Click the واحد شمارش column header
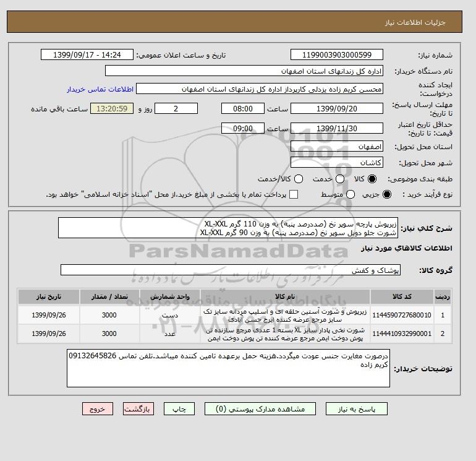This screenshot has width=476, height=461. click(170, 296)
